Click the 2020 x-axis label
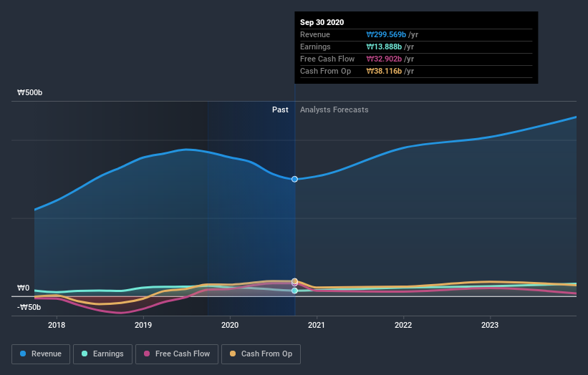 pyautogui.click(x=230, y=325)
